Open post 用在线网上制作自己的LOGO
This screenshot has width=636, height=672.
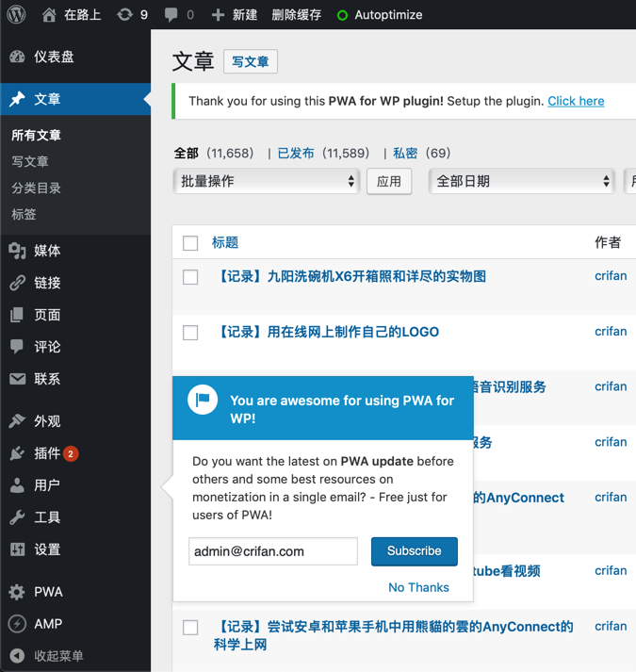click(x=327, y=332)
